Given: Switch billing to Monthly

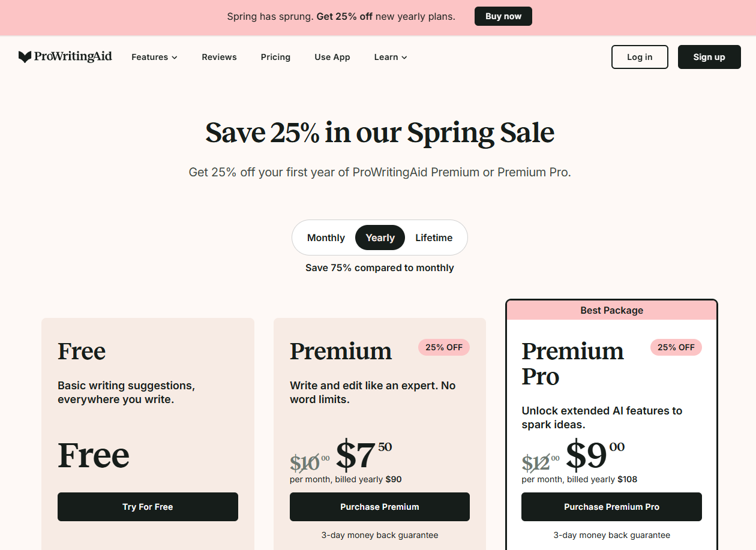Looking at the screenshot, I should point(326,238).
